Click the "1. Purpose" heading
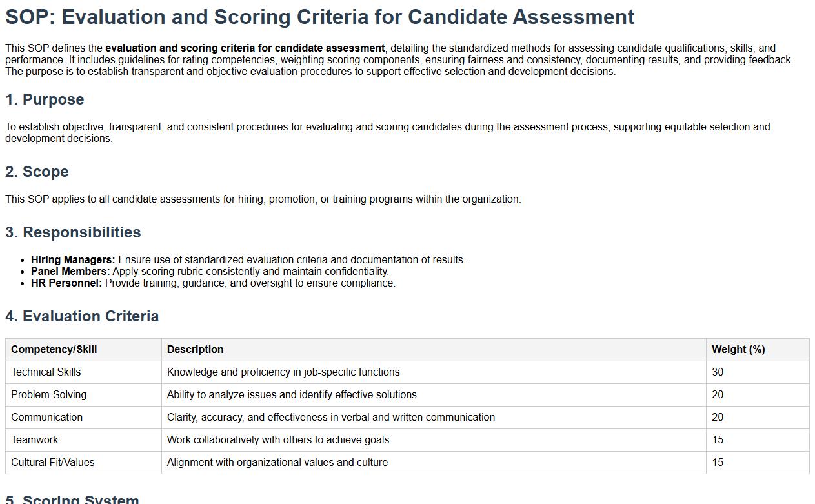815x504 pixels. coord(45,99)
